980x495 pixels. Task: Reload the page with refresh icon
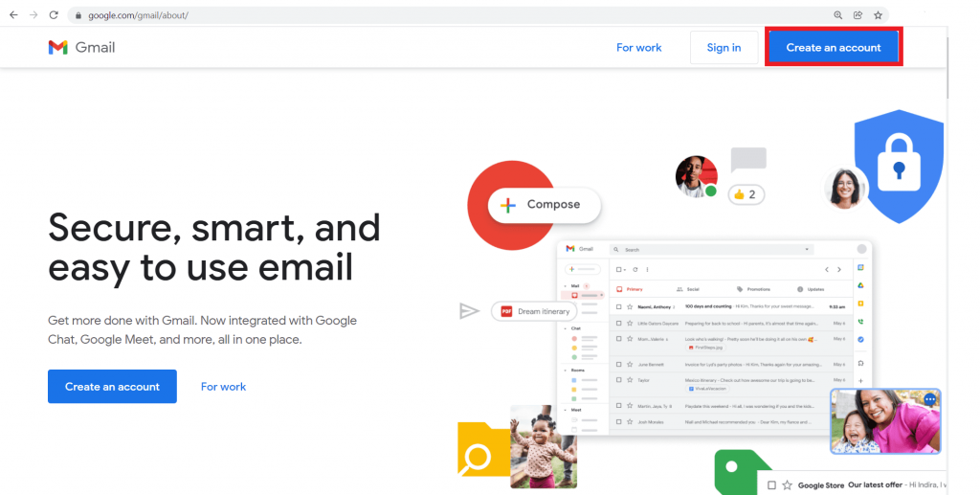[x=54, y=15]
